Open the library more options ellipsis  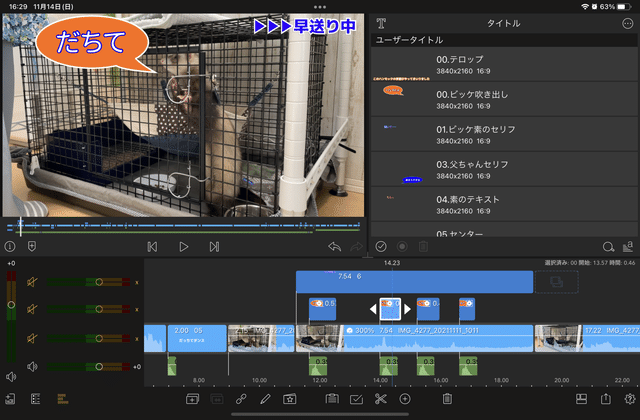tap(627, 23)
